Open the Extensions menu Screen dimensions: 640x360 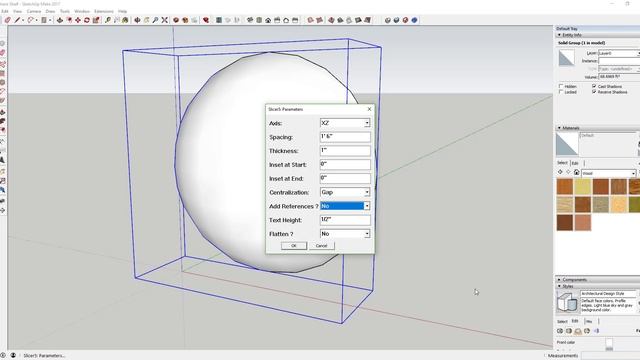[x=104, y=11]
